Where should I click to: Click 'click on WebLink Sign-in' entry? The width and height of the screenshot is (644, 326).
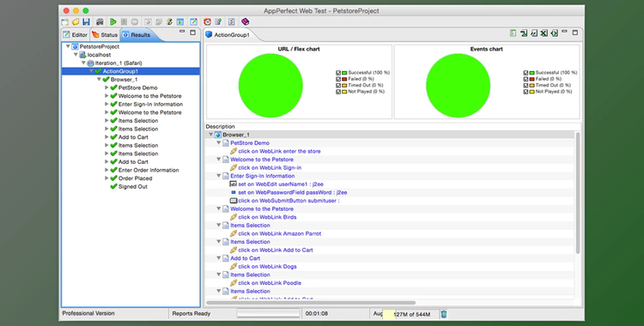tap(270, 167)
